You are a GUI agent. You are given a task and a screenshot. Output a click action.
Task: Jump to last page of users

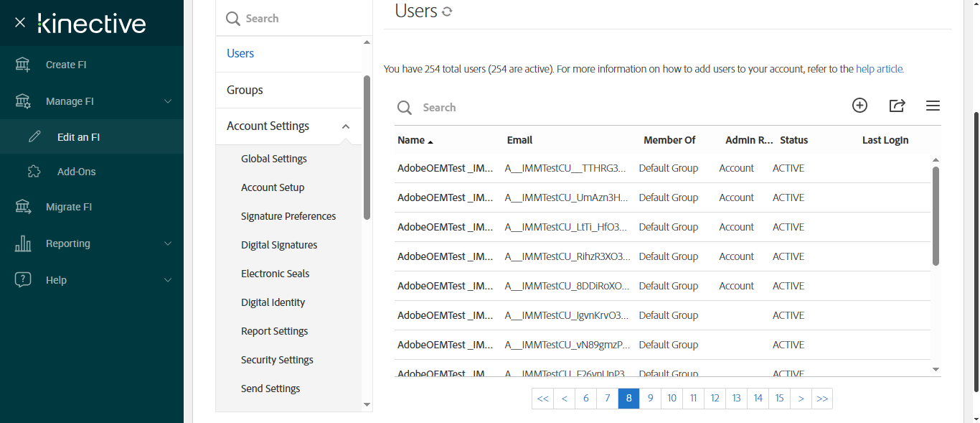(x=822, y=399)
